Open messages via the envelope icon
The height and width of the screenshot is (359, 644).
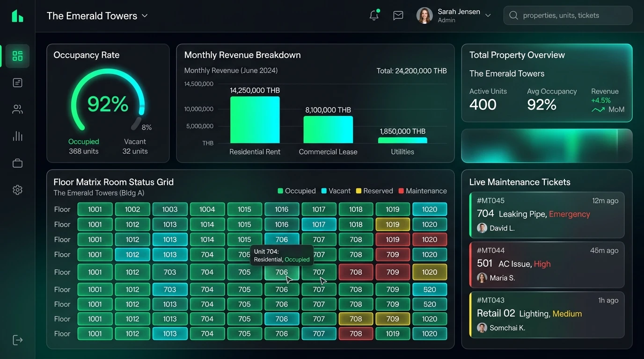[x=398, y=15]
